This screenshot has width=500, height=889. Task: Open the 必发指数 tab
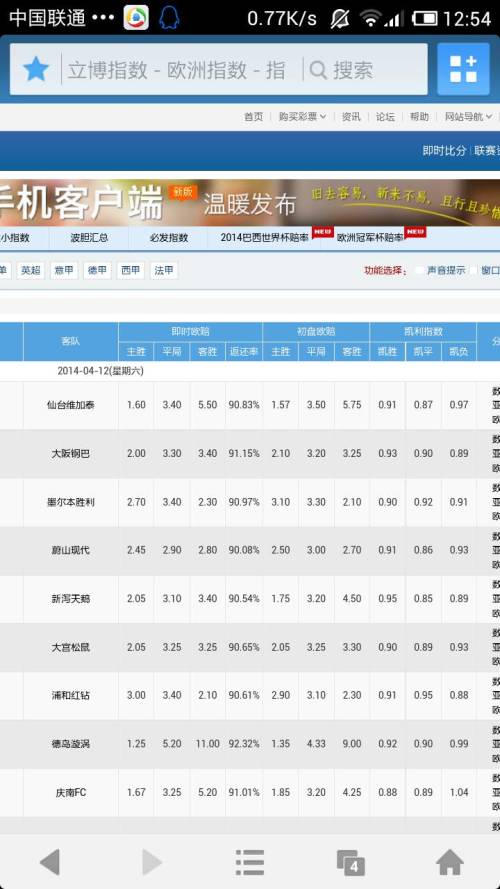(x=168, y=238)
